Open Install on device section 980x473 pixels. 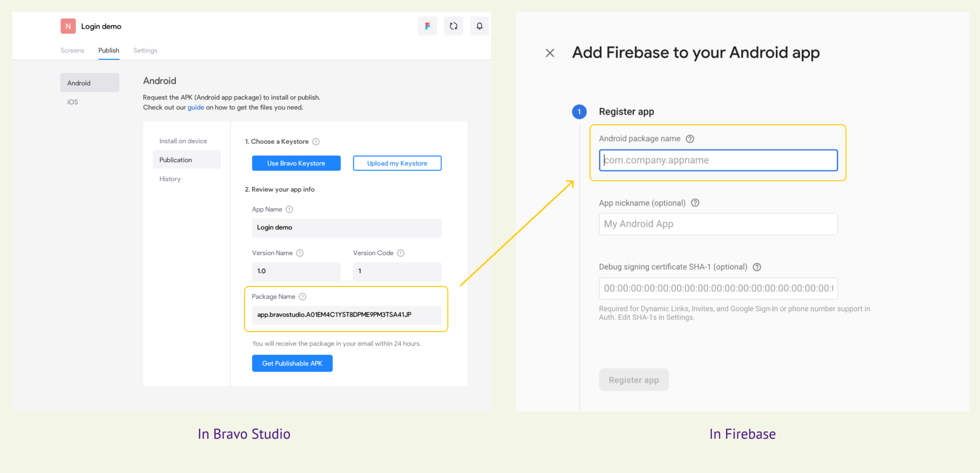(x=183, y=141)
